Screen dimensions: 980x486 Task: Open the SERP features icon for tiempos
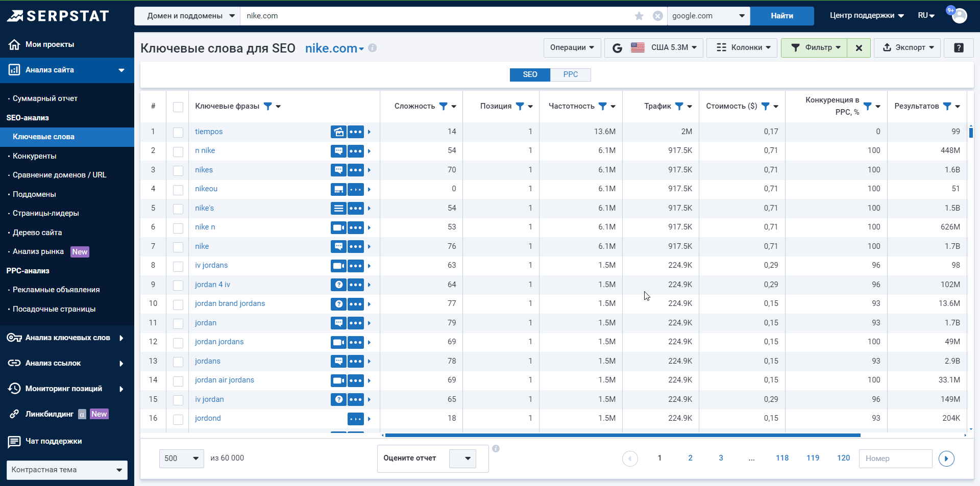click(338, 132)
